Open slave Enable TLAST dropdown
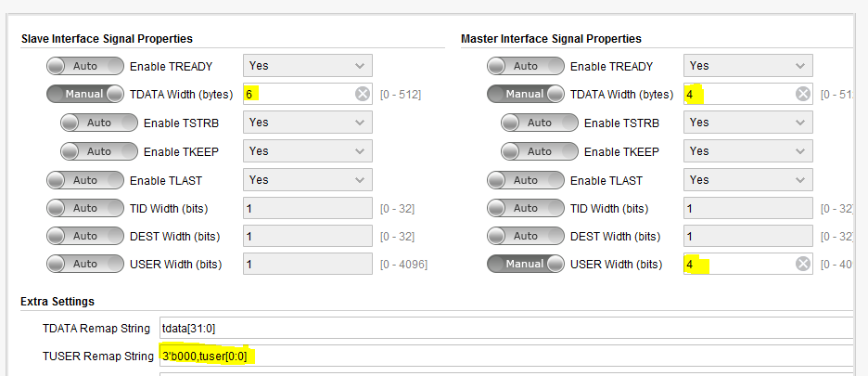The width and height of the screenshot is (868, 376). (308, 179)
